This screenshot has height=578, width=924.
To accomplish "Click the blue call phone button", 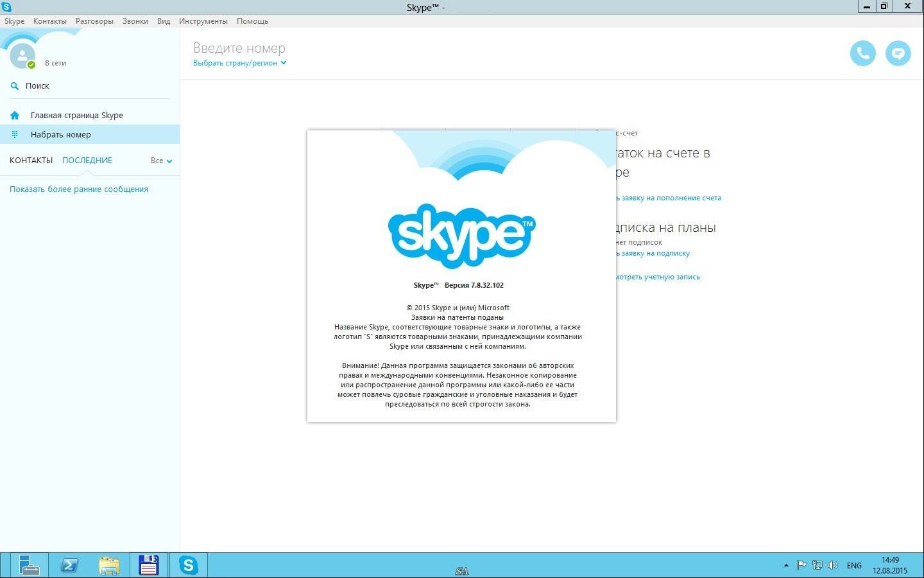I will [862, 53].
